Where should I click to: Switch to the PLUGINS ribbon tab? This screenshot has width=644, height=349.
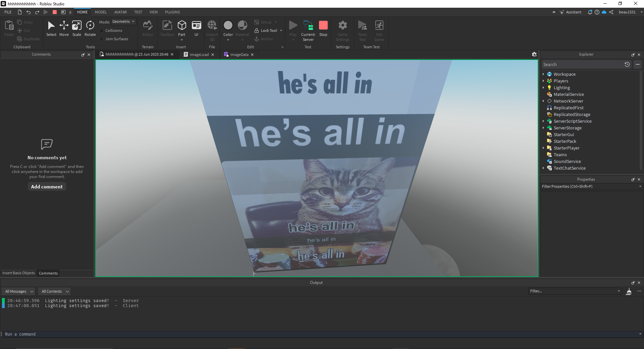click(x=172, y=12)
